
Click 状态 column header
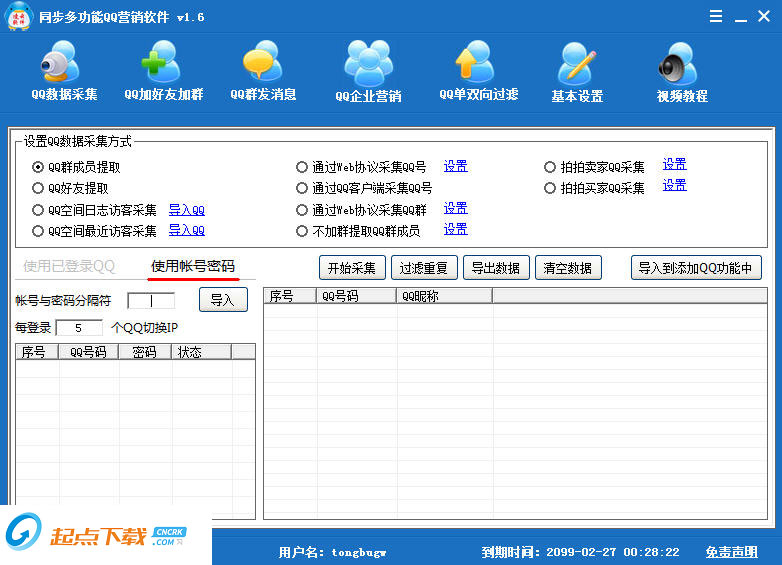pos(201,352)
